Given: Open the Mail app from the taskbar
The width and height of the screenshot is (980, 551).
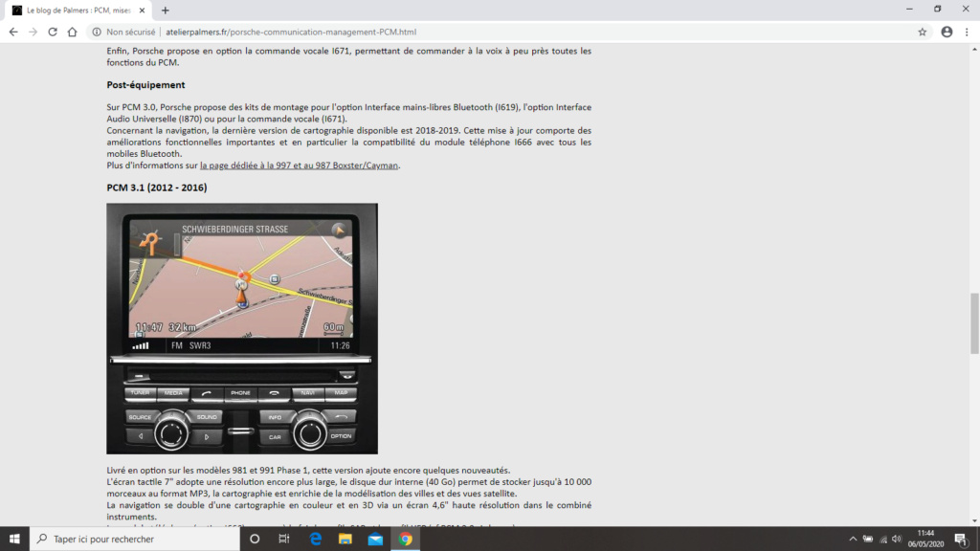Looking at the screenshot, I should pos(375,539).
